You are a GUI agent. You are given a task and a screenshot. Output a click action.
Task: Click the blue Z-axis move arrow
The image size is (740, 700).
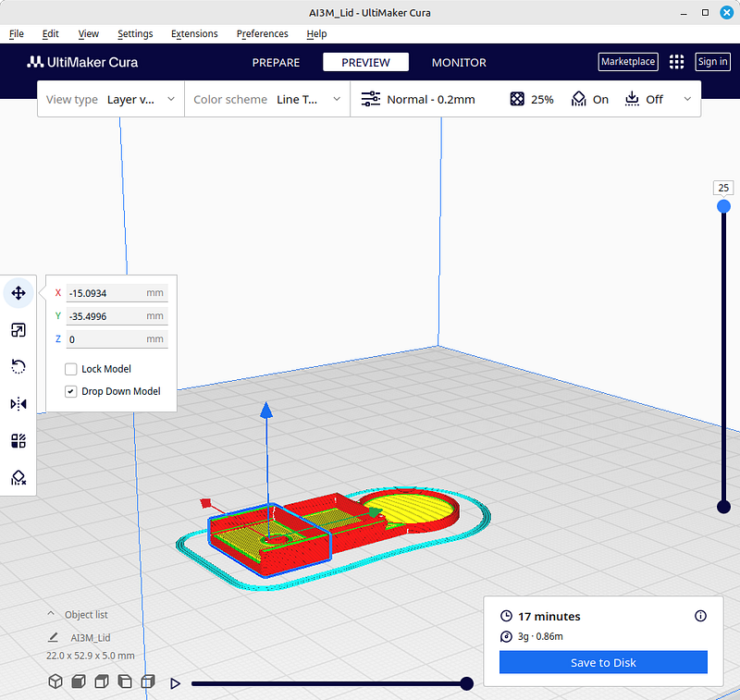[266, 410]
